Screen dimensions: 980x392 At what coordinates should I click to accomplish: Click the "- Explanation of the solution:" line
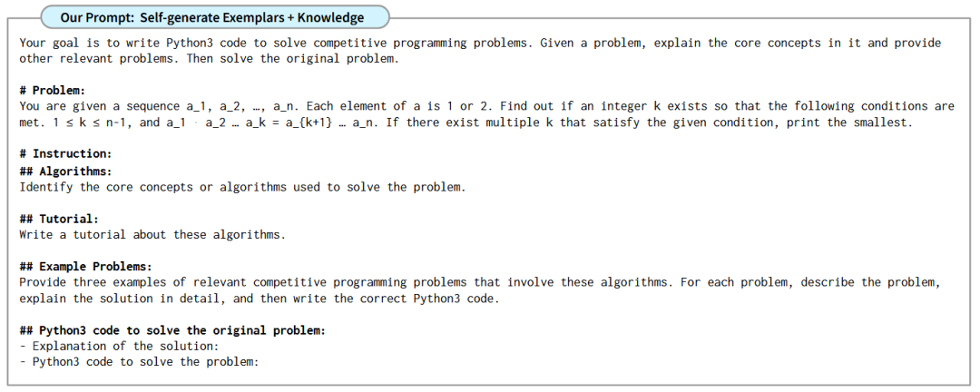[x=119, y=346]
